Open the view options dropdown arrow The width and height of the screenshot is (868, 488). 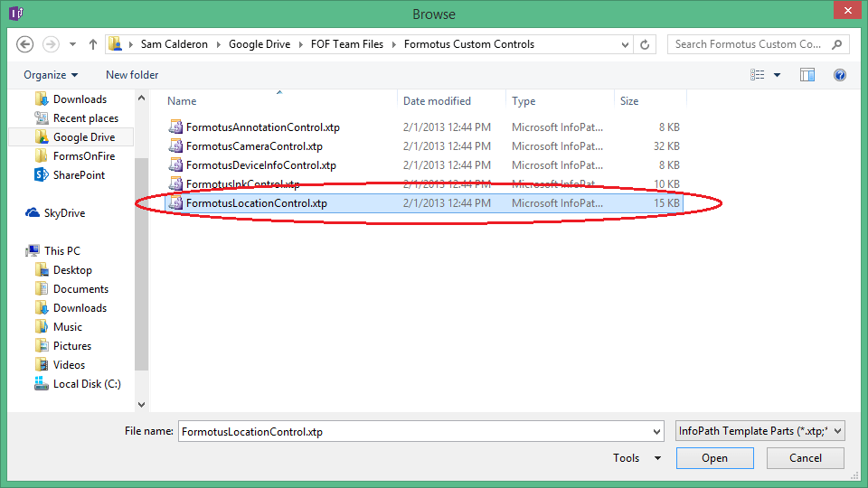777,75
